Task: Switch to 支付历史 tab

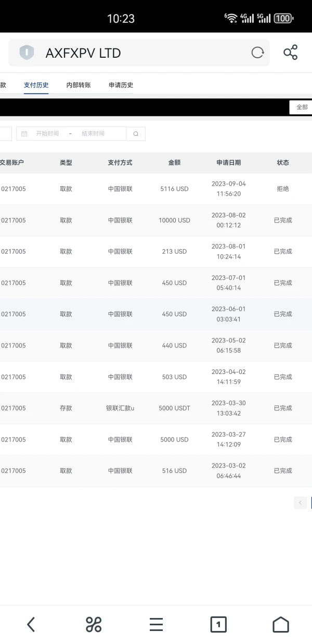Action: (x=36, y=85)
